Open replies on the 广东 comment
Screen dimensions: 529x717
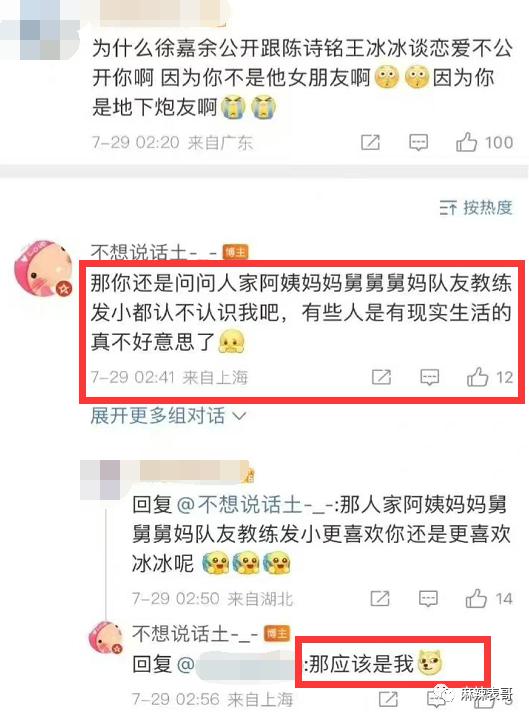pyautogui.click(x=418, y=143)
